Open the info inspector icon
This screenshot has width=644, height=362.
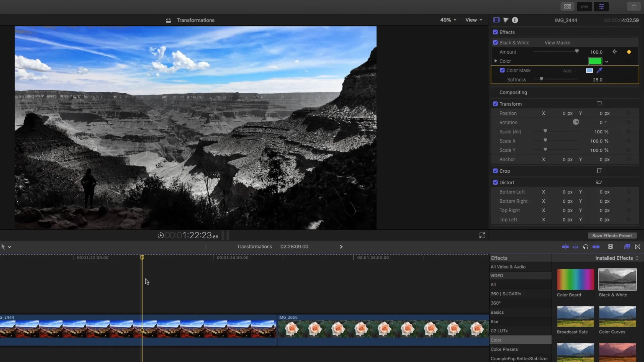pyautogui.click(x=515, y=20)
